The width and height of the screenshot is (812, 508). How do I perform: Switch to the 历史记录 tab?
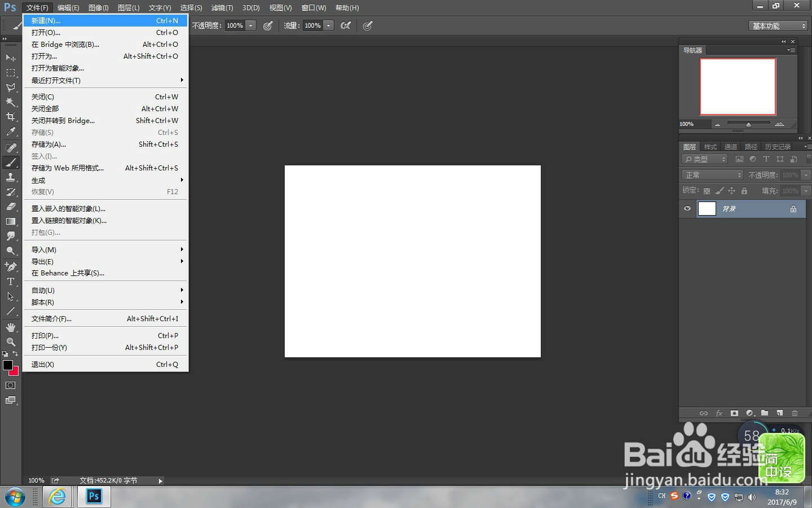(778, 147)
